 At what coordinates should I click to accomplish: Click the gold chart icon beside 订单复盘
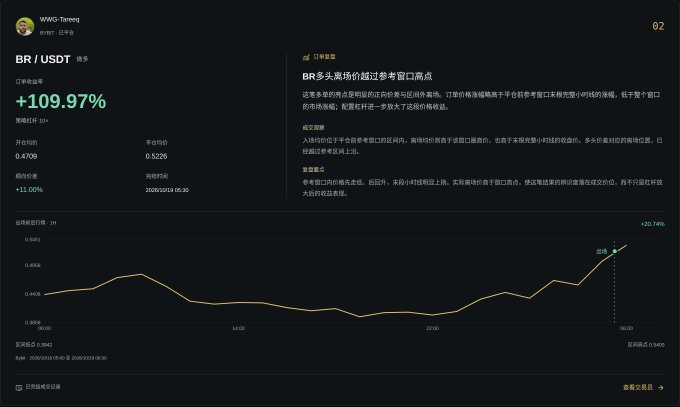tap(306, 57)
